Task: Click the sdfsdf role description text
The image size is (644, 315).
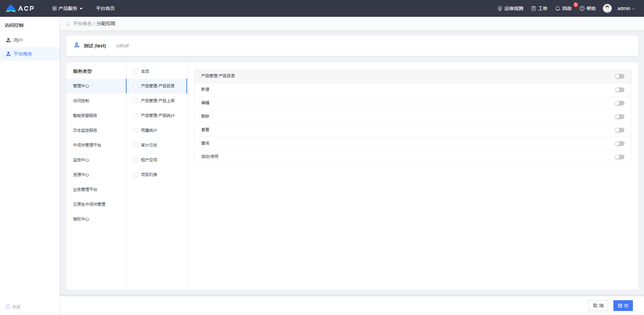Action: 122,46
